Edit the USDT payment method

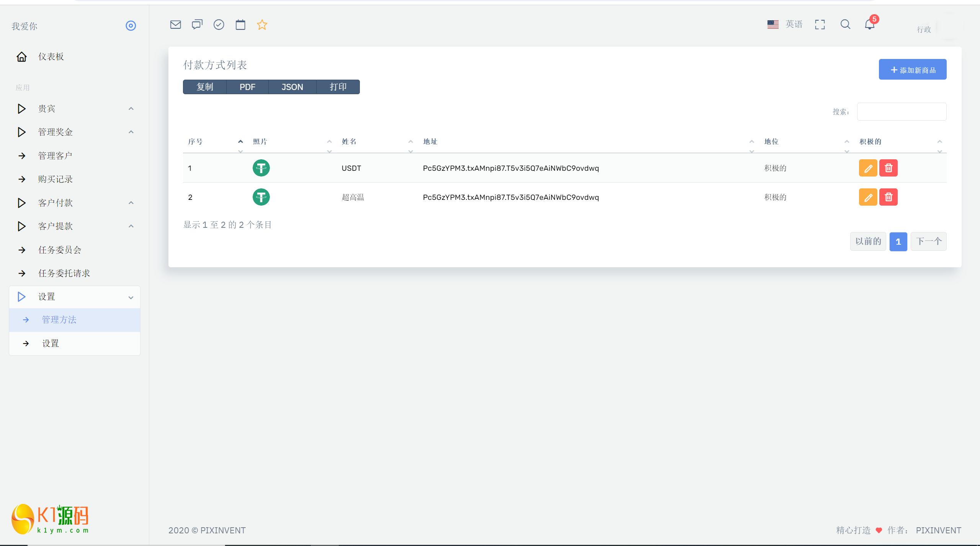tap(868, 168)
